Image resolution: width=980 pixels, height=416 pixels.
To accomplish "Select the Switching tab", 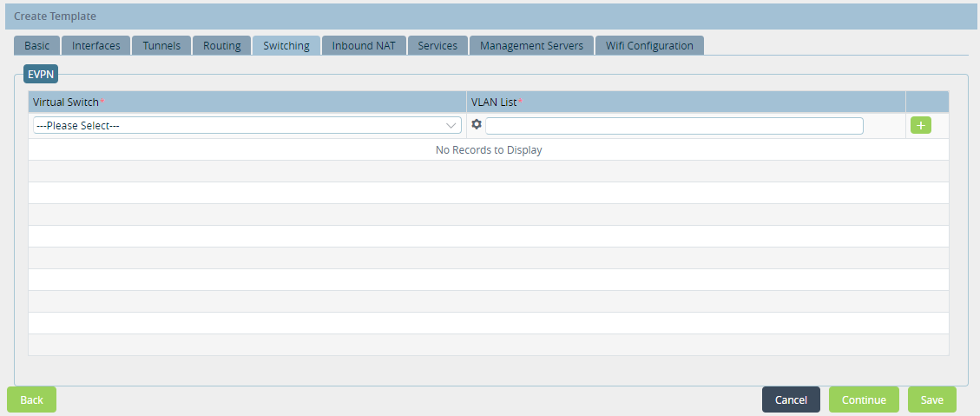I will (286, 46).
